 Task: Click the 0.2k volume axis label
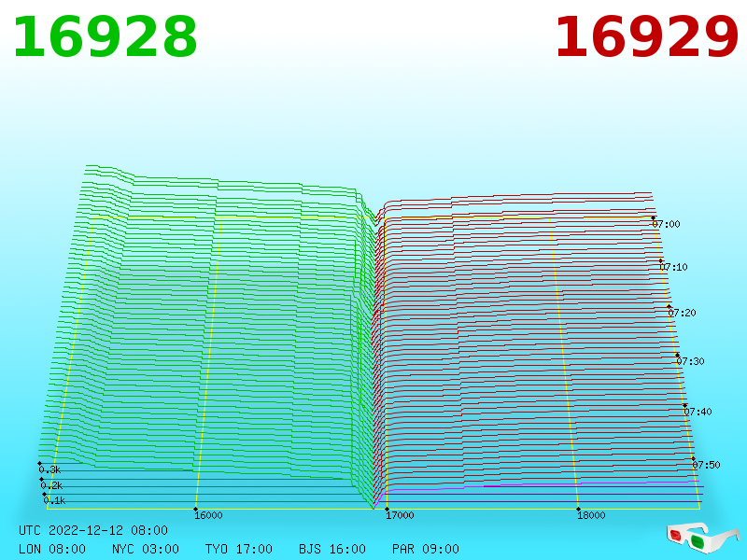point(52,485)
